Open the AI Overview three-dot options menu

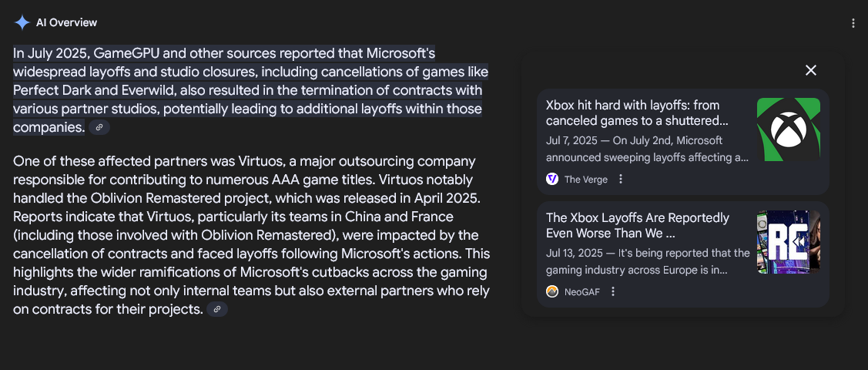(853, 23)
